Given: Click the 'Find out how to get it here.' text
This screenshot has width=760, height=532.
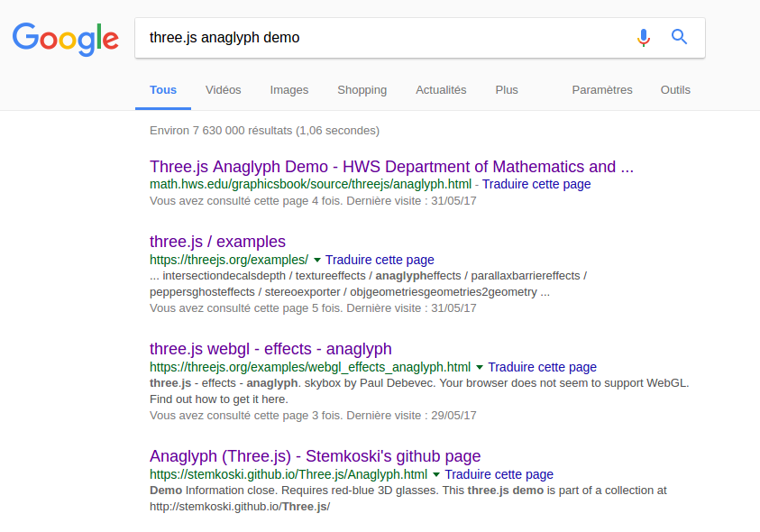Looking at the screenshot, I should [x=218, y=399].
